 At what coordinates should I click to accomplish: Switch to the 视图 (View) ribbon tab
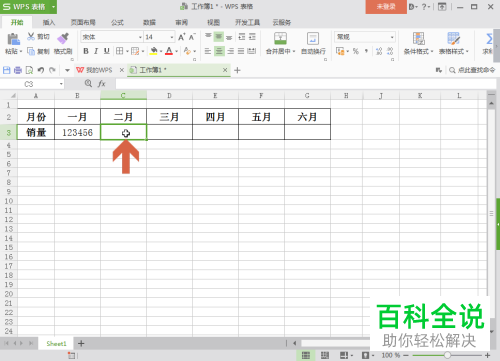[x=213, y=22]
